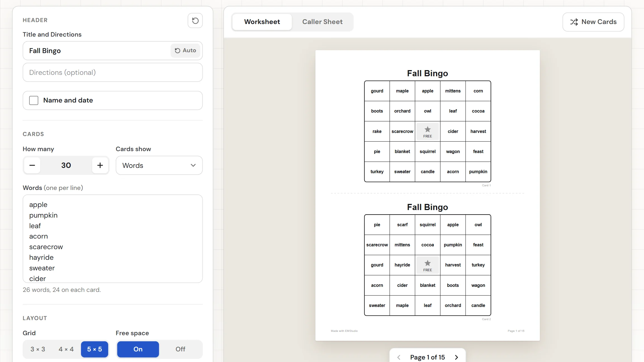
Task: Click '26 words, 24 on each card.' text
Action: (62, 290)
